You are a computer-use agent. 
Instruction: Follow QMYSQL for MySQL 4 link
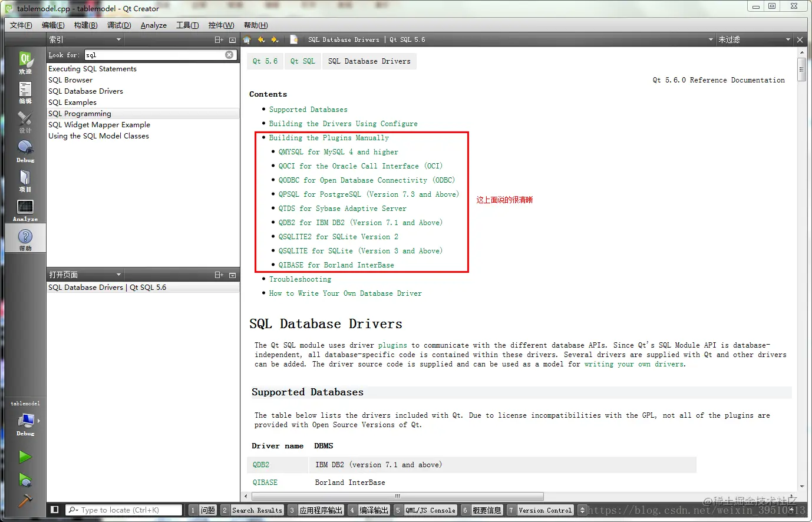point(338,152)
